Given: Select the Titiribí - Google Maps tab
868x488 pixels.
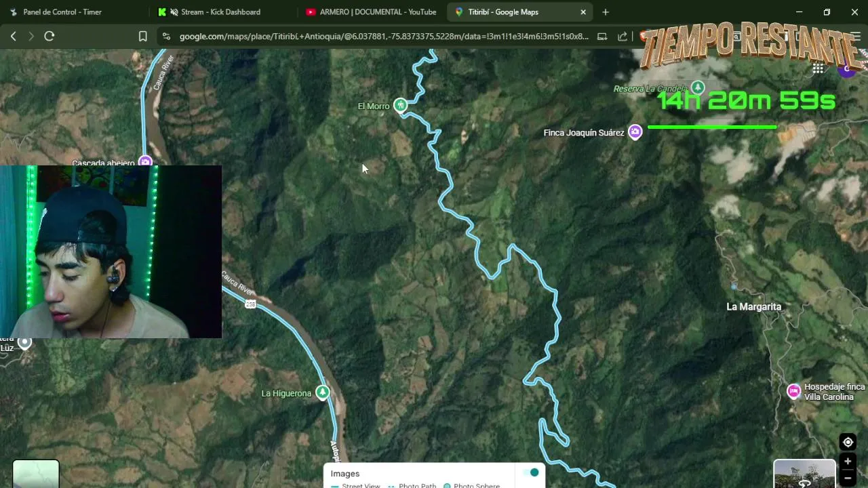Looking at the screenshot, I should tap(503, 12).
